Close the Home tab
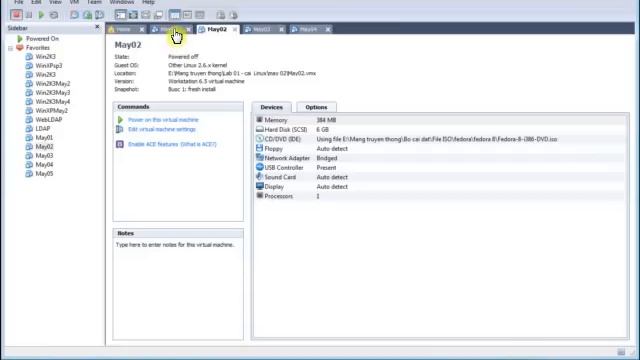 pos(142,29)
